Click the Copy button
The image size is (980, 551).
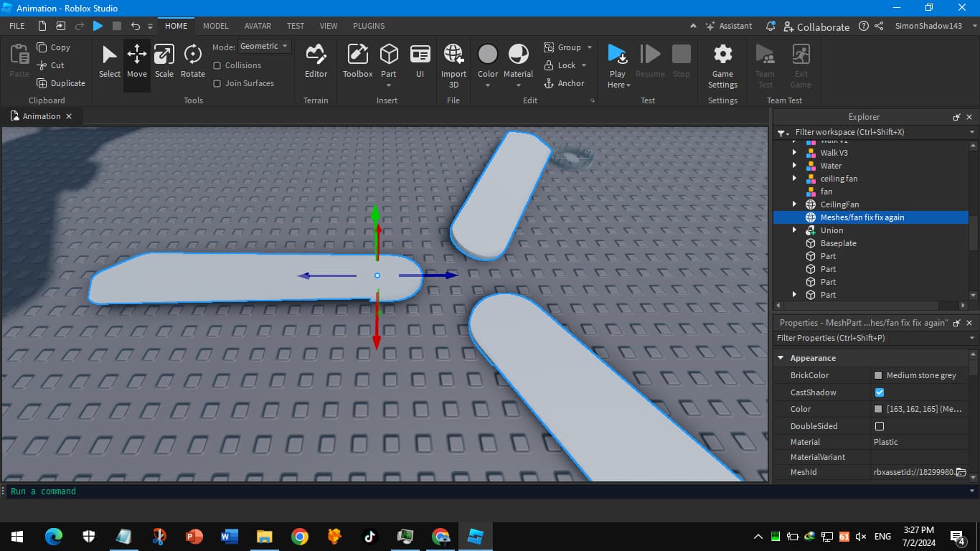pos(53,47)
